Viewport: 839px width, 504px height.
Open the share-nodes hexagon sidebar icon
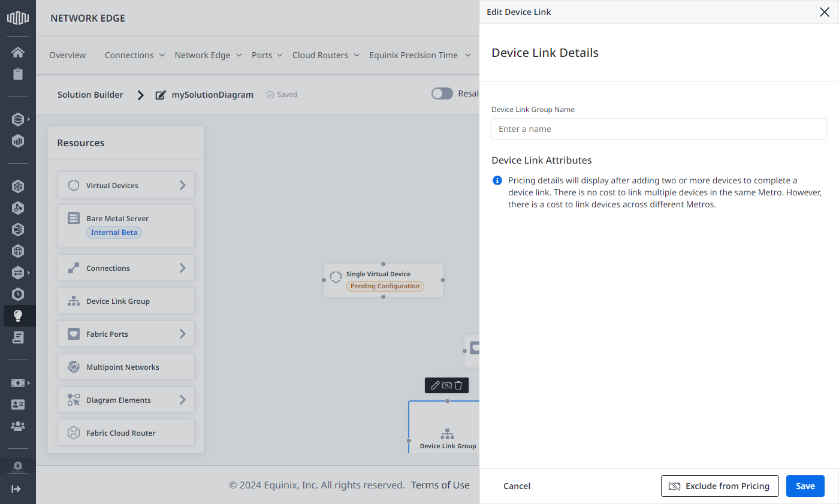[x=18, y=208]
